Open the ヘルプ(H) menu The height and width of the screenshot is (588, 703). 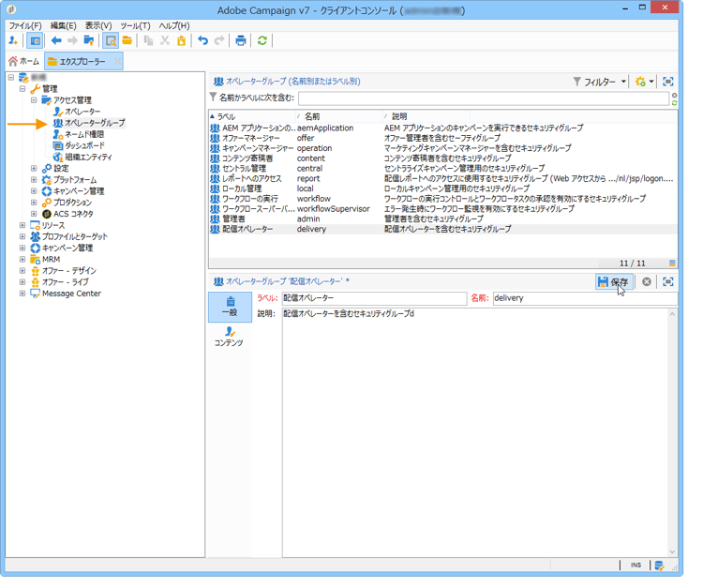pyautogui.click(x=174, y=25)
